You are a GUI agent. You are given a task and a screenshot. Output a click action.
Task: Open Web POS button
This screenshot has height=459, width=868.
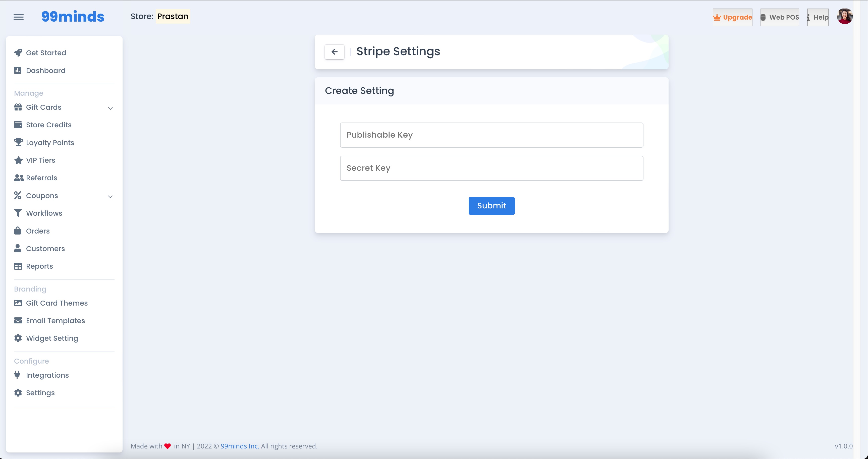780,17
